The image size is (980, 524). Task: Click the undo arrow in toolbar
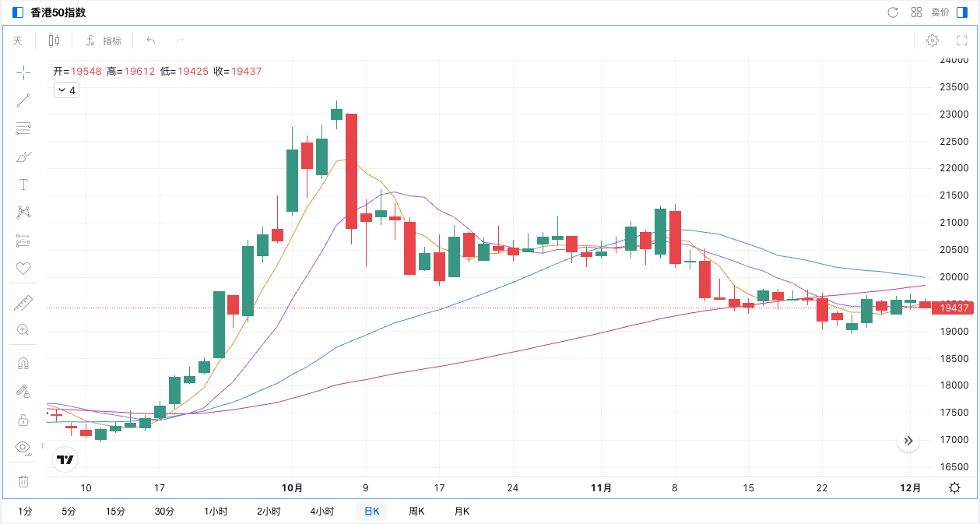point(151,40)
